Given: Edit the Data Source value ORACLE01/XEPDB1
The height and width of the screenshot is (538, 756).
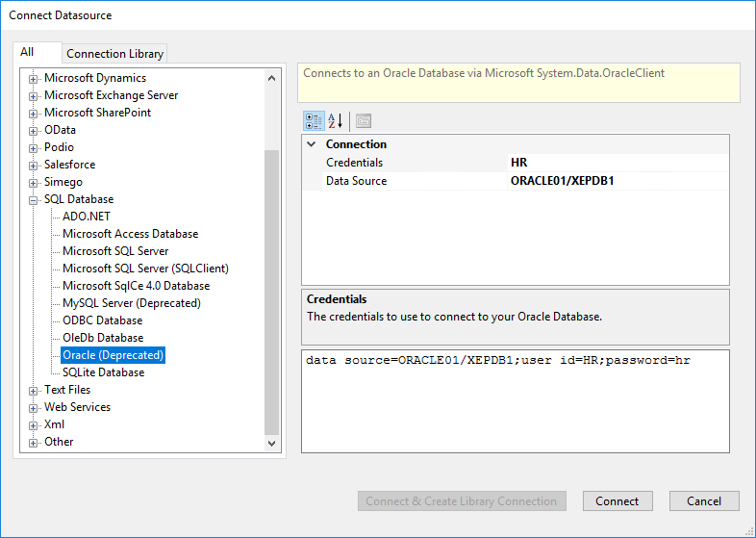Looking at the screenshot, I should [x=617, y=181].
